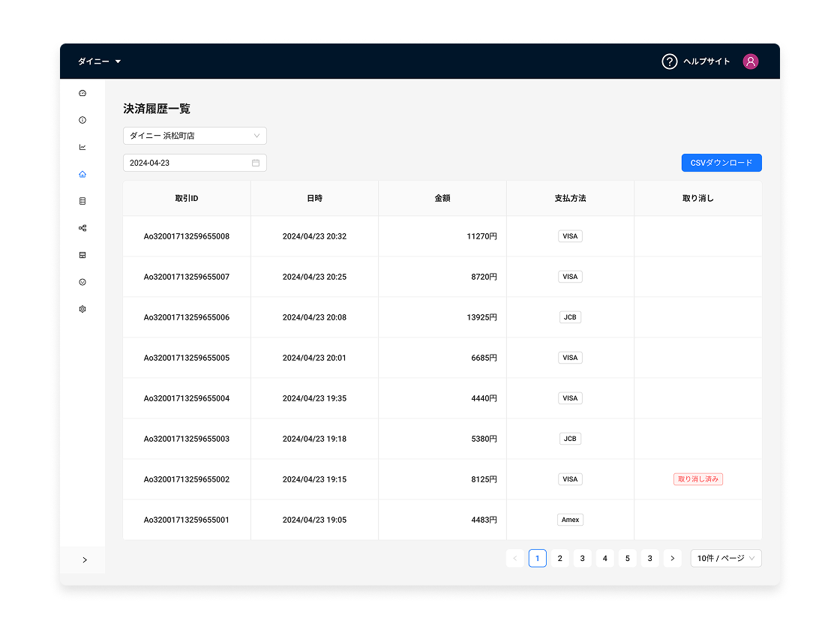Select transaction Ao32001713259655007
840x630 pixels.
[187, 277]
